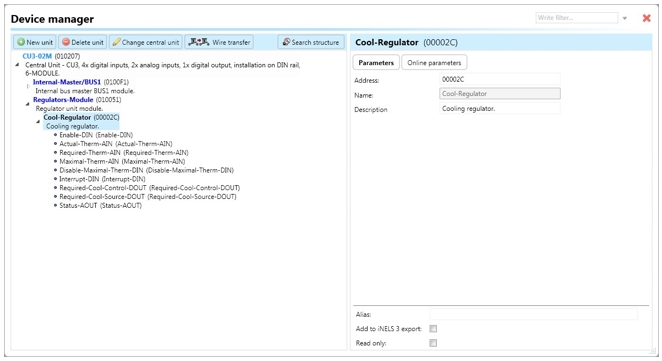Collapse the Regulators-Module node

coord(28,103)
